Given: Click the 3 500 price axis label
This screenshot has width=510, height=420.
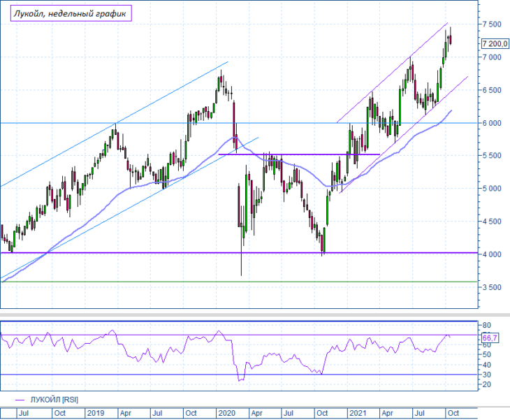Looking at the screenshot, I should 492,287.
